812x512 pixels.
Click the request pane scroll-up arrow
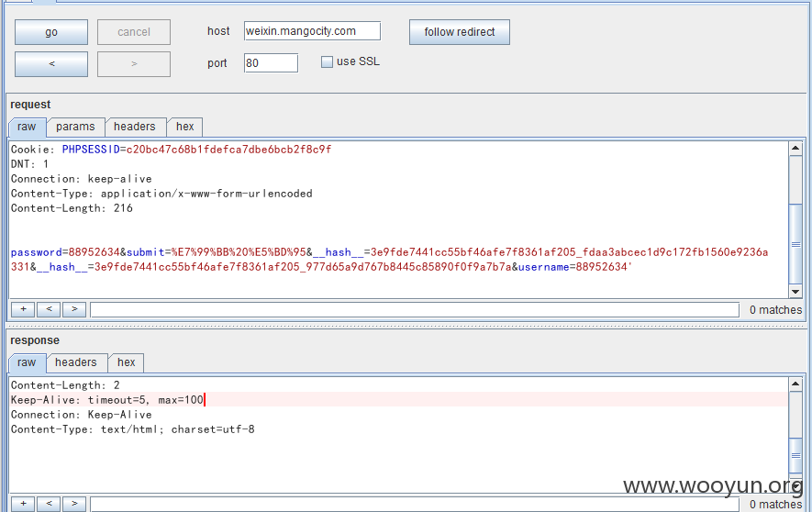tap(795, 149)
